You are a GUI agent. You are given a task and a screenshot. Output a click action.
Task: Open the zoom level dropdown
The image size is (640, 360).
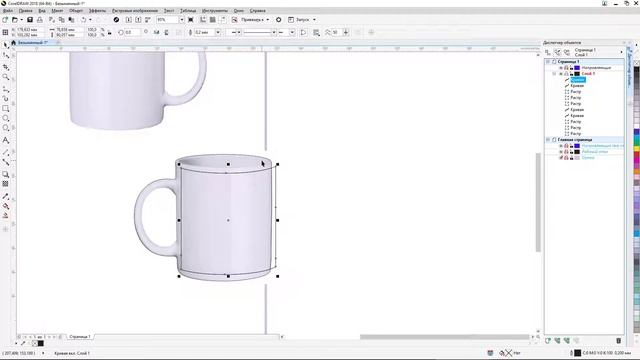[x=182, y=20]
